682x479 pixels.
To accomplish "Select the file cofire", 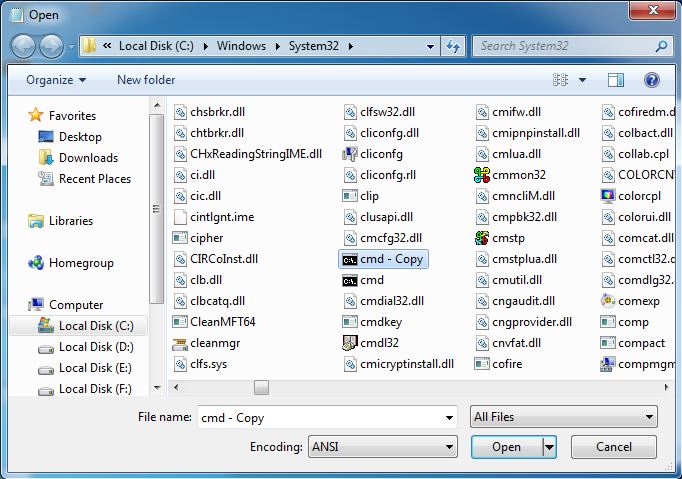I will click(x=498, y=364).
